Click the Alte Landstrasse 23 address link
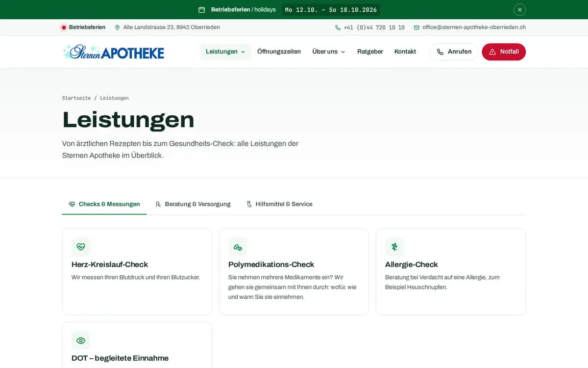This screenshot has height=368, width=588. coord(171,27)
